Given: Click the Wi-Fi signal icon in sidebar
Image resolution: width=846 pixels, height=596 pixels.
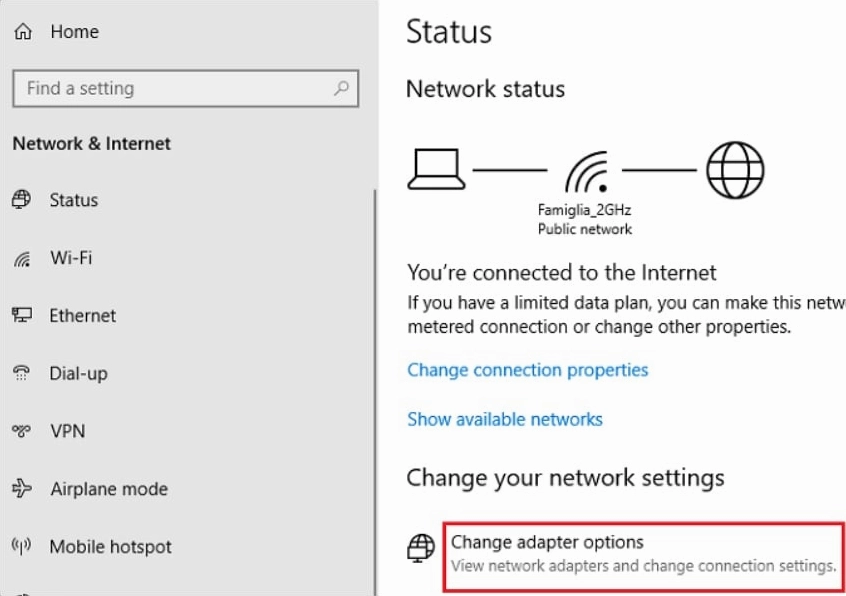Looking at the screenshot, I should [22, 259].
